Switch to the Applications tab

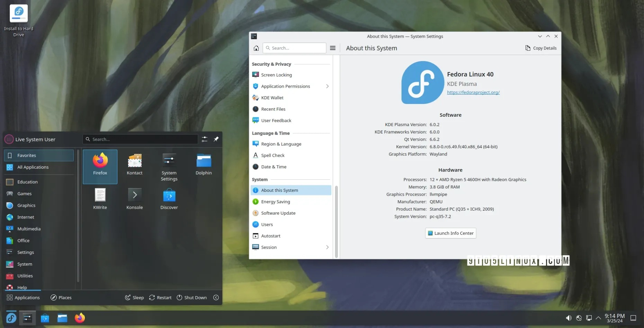(23, 298)
